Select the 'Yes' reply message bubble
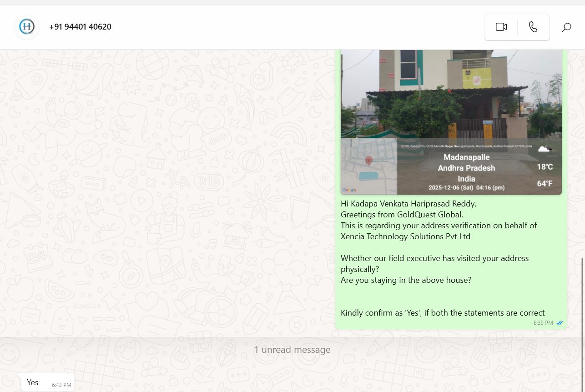Image resolution: width=585 pixels, height=392 pixels. coord(33,382)
